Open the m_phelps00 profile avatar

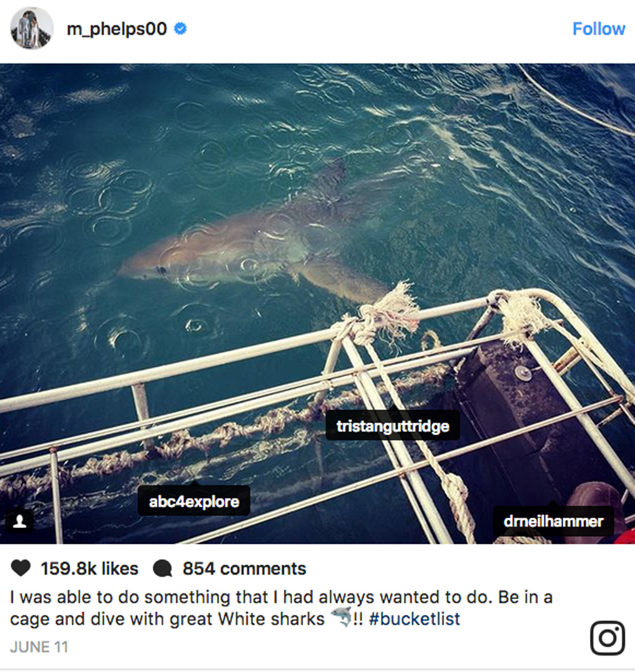pyautogui.click(x=32, y=28)
